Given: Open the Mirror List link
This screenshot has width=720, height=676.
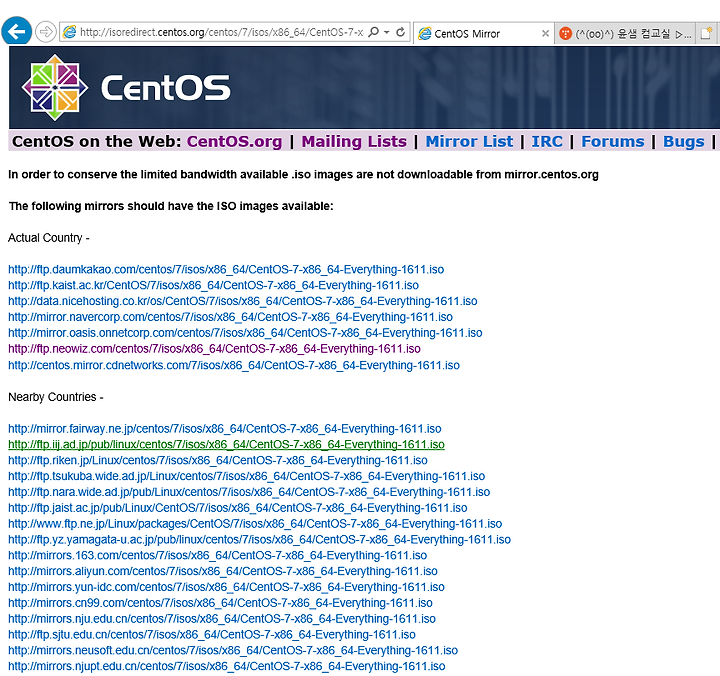Looking at the screenshot, I should coord(469,141).
